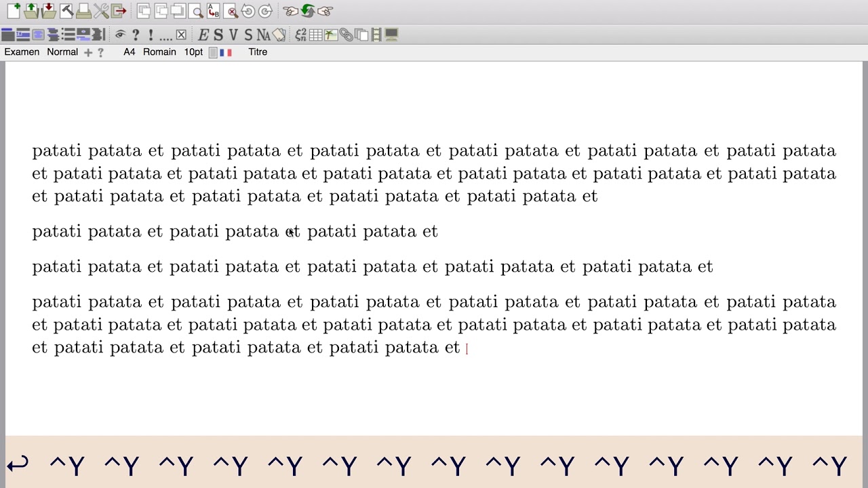Open the A-to-B replace icon
868x488 pixels.
tap(214, 11)
